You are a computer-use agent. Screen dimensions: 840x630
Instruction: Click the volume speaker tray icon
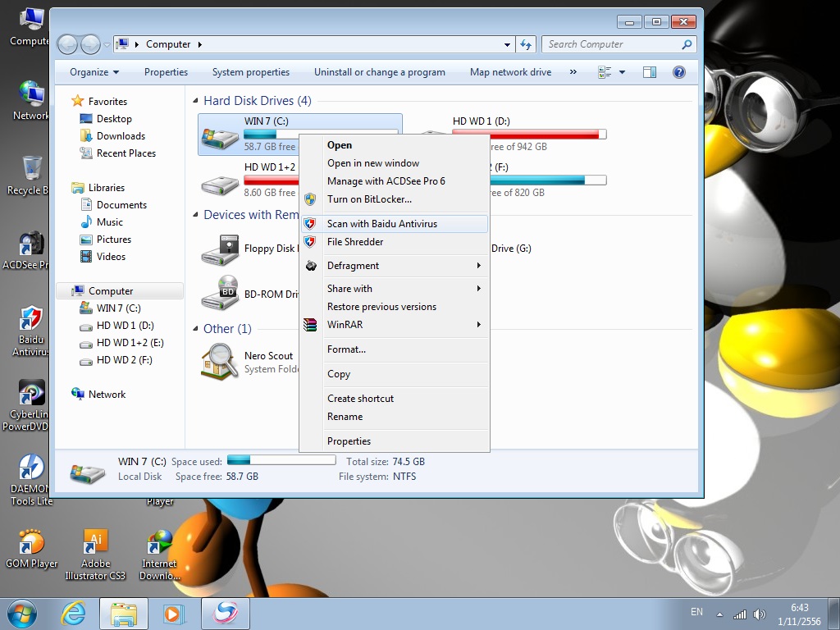[x=759, y=614]
